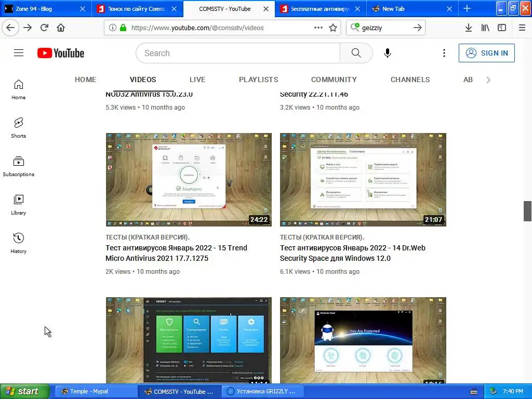Viewport: 532px width, 399px height.
Task: Open the Windows start menu
Action: [x=25, y=391]
